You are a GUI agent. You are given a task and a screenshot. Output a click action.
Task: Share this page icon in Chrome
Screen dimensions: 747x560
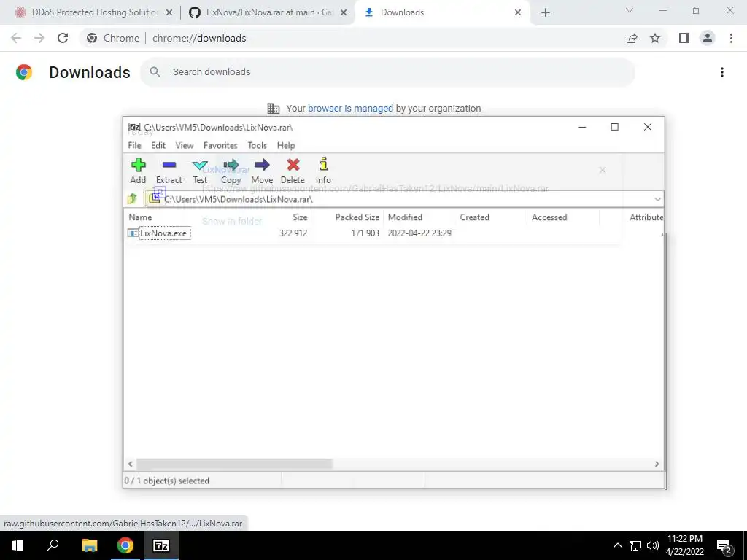[632, 38]
